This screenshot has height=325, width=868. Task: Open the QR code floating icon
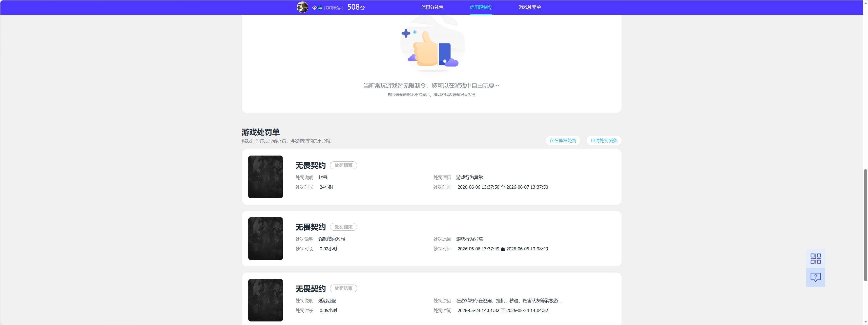point(815,259)
